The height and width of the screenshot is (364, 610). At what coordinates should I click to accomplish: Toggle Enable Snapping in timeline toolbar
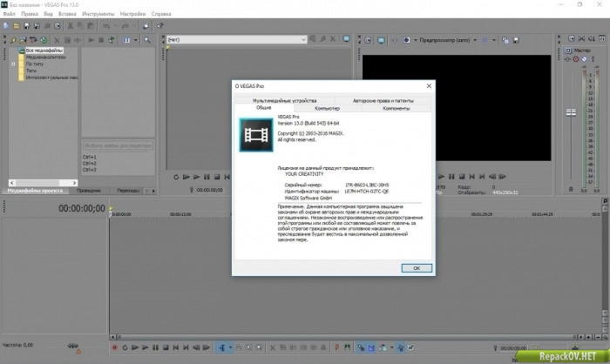click(x=361, y=347)
